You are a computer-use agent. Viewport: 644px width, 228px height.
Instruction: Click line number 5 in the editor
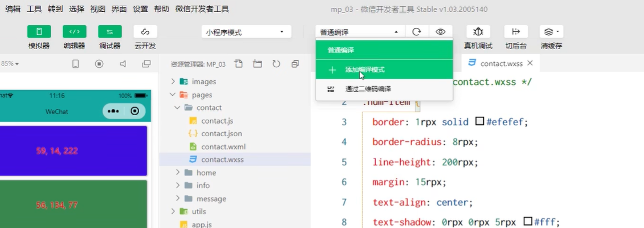pos(344,162)
